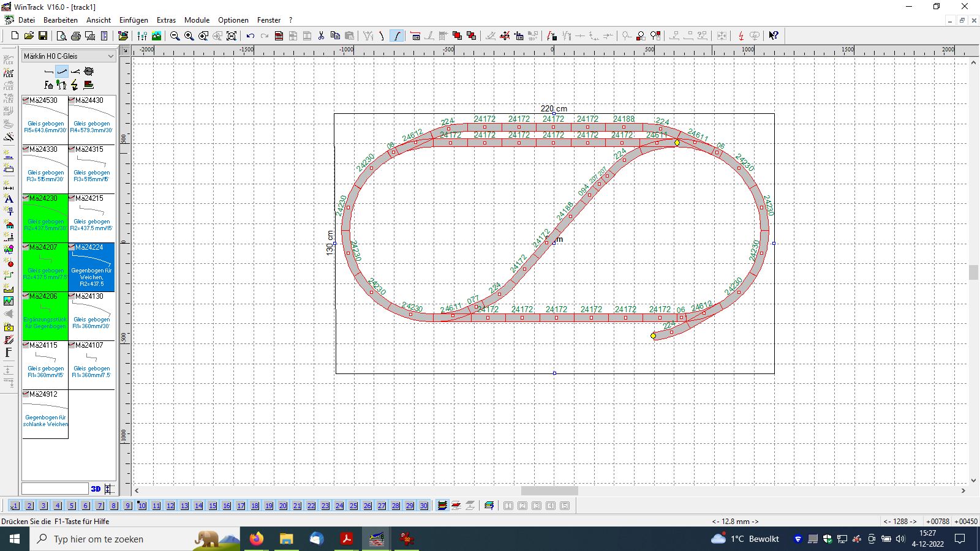
Task: Open the Ansicht menu
Action: click(x=99, y=20)
